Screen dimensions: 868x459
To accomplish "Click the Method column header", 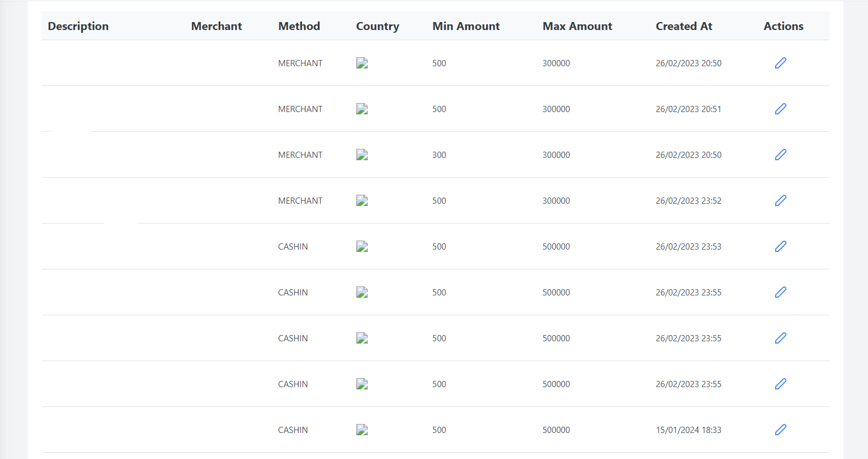I will tap(299, 26).
